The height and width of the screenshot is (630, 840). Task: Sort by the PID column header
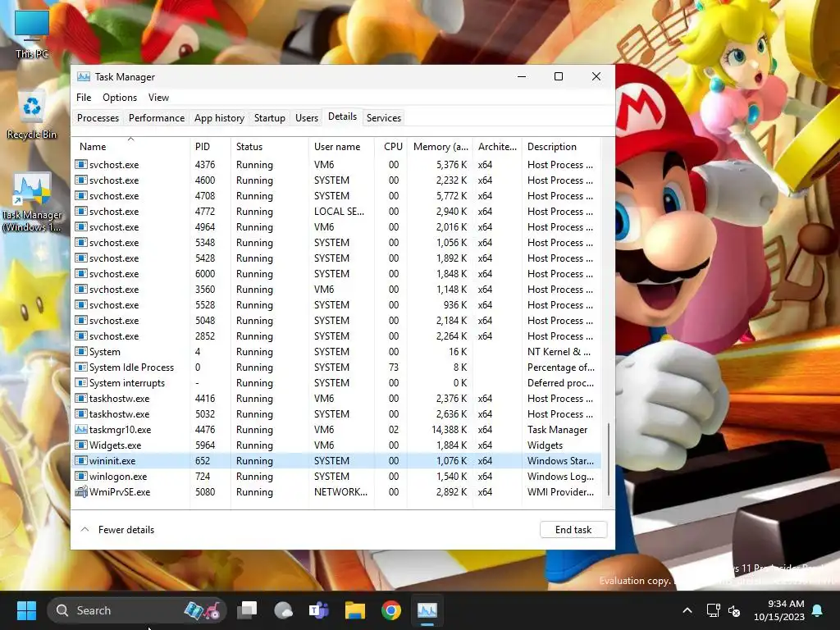[211, 147]
